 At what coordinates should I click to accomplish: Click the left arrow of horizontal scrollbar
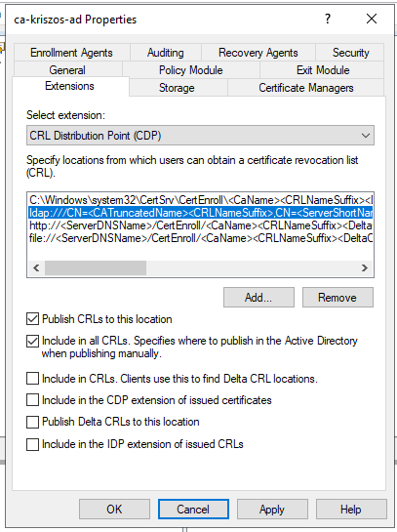point(36,268)
